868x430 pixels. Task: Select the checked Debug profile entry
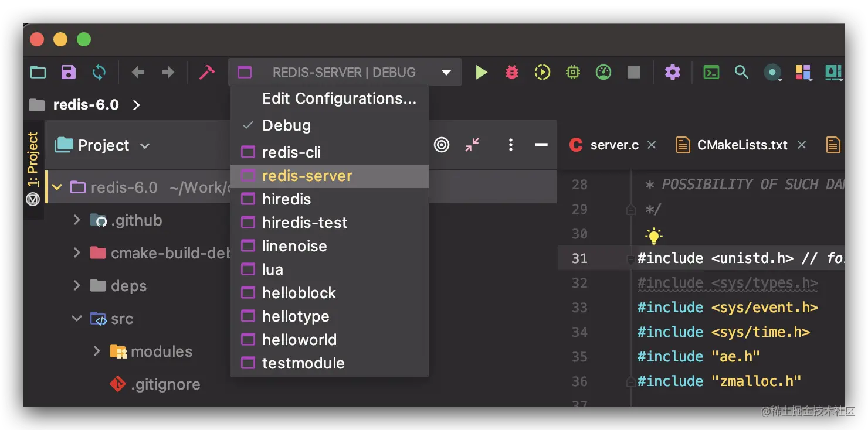(x=330, y=125)
